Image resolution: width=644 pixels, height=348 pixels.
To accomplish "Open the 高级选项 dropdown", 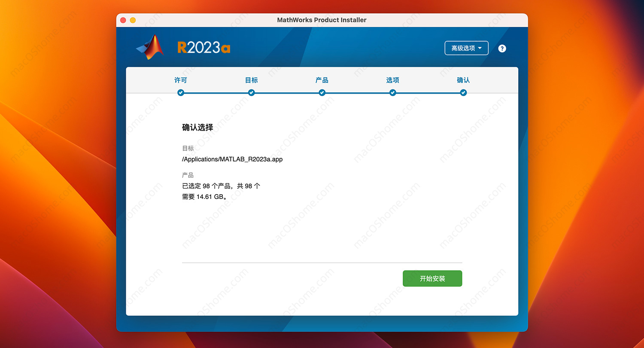I will click(466, 48).
